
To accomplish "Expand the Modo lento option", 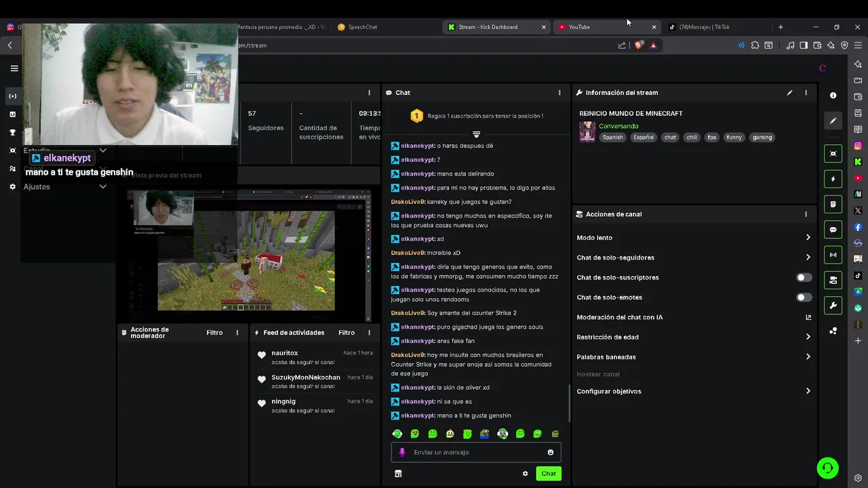I will [694, 238].
